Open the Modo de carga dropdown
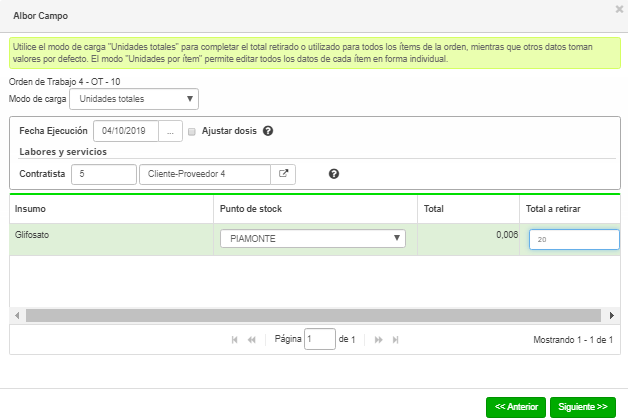Viewport: 628px width, 419px height. (x=134, y=99)
